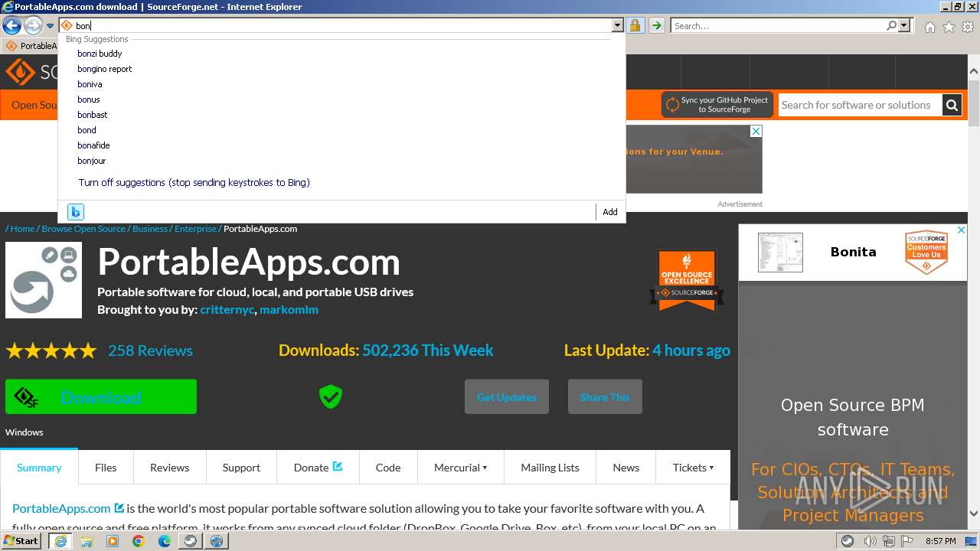The height and width of the screenshot is (551, 980).
Task: Open Internet Explorer from the taskbar
Action: point(60,541)
